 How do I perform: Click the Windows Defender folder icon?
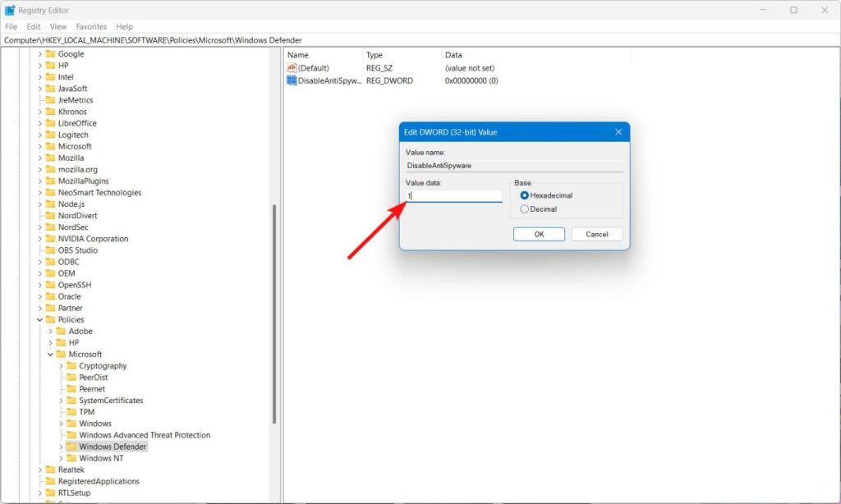pos(71,447)
